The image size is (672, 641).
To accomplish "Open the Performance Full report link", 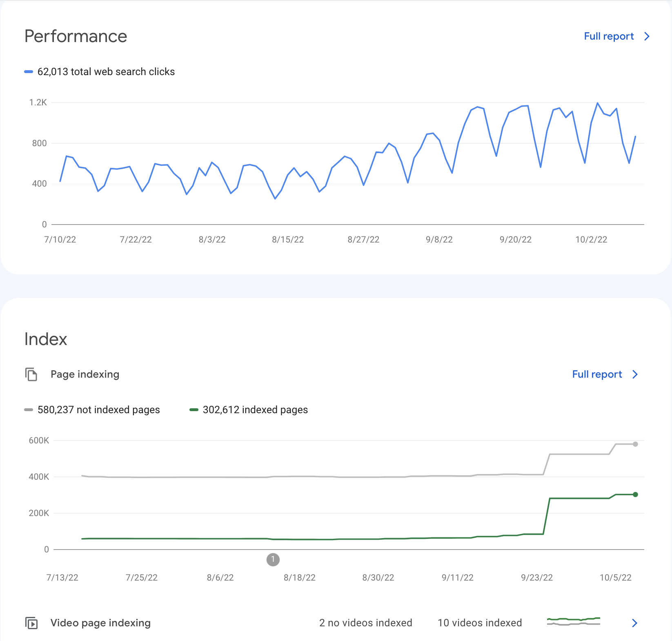I will [x=609, y=36].
